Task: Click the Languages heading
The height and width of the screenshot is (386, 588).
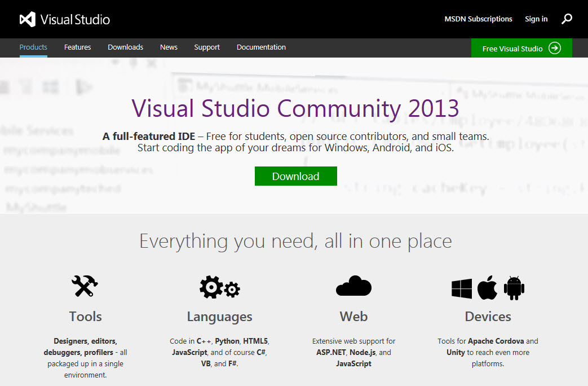Action: [x=219, y=317]
